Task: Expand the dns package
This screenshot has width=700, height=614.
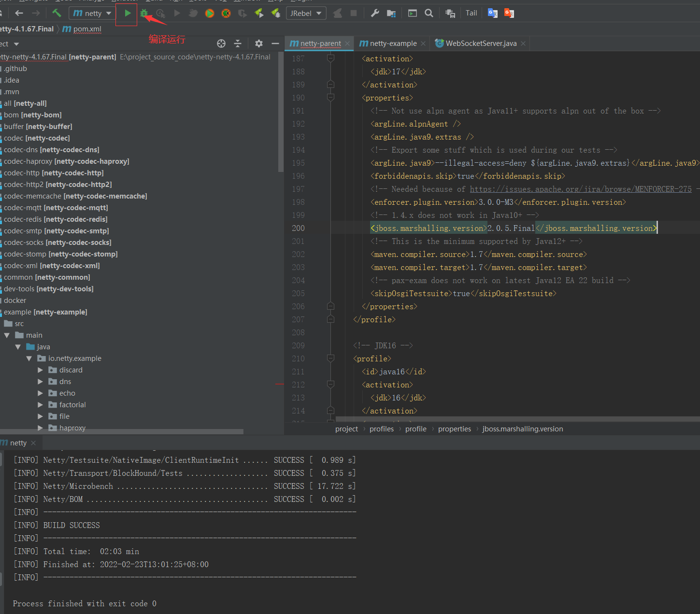Action: pyautogui.click(x=40, y=382)
